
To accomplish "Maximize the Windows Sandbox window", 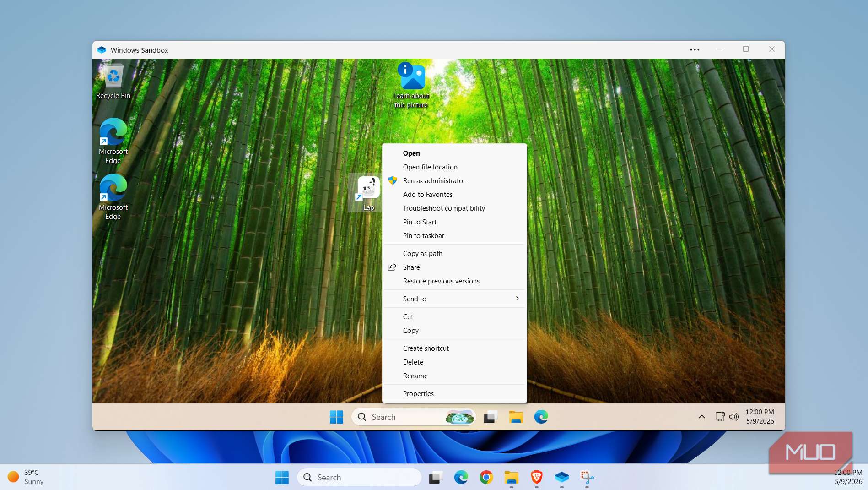I will pos(746,49).
